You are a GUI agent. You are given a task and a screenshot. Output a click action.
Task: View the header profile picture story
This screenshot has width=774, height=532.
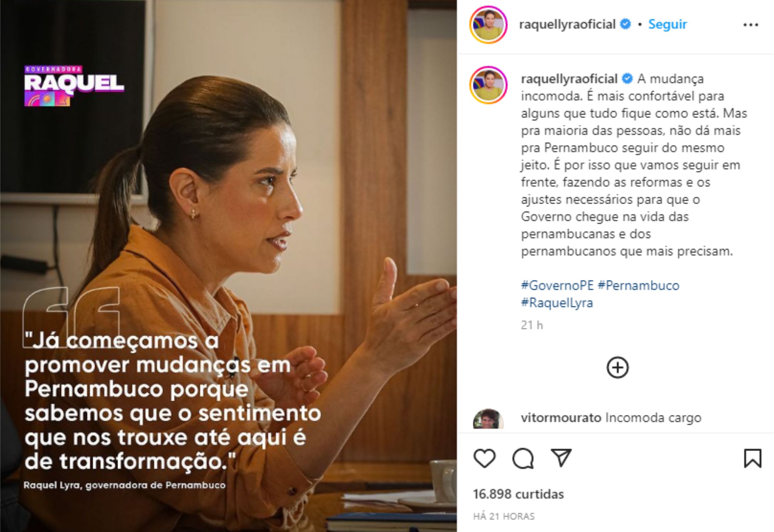point(488,25)
